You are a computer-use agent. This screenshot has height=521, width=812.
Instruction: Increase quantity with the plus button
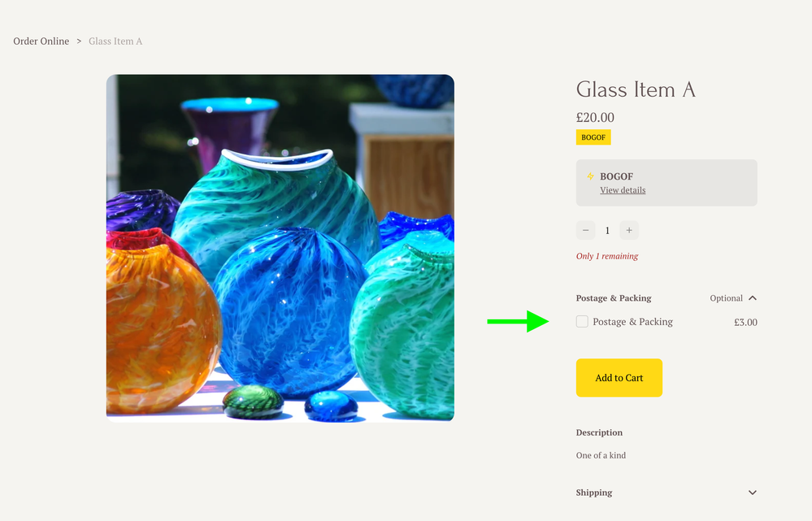point(628,231)
